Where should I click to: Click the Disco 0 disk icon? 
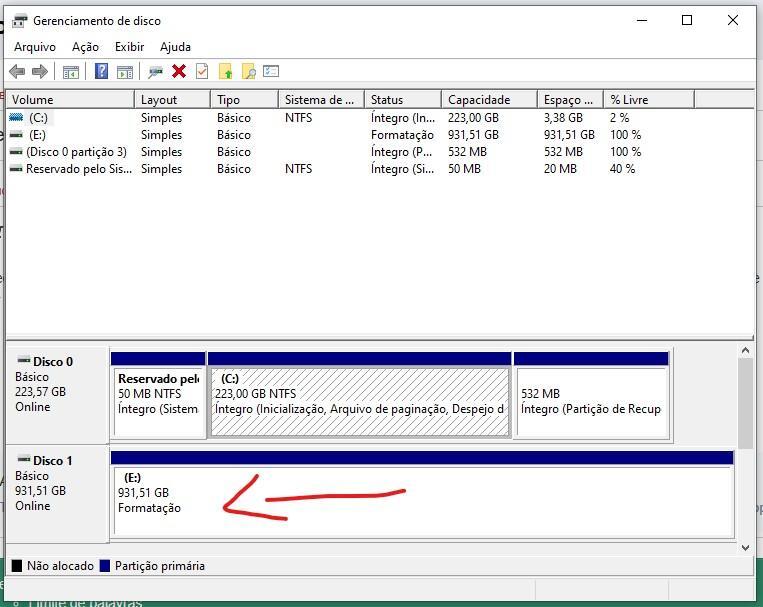[x=23, y=360]
